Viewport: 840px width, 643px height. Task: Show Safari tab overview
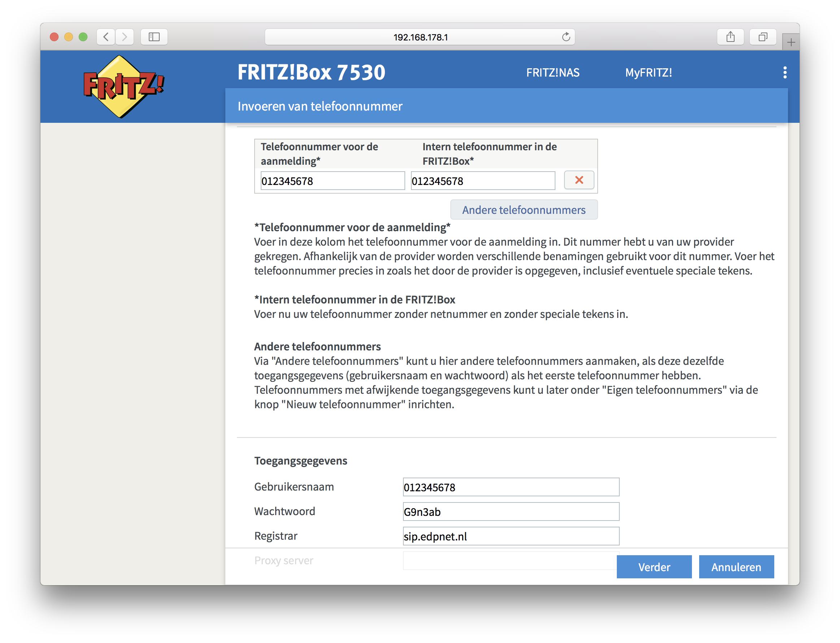(762, 37)
